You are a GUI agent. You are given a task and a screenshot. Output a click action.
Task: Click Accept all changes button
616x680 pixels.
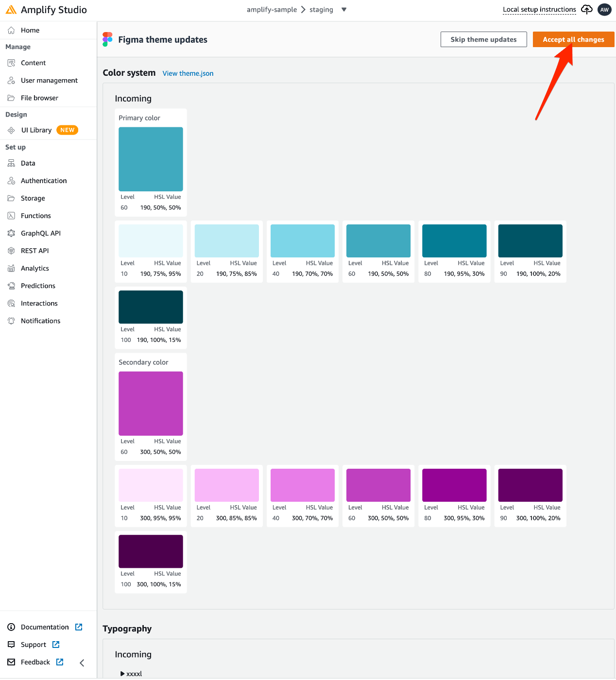tap(574, 39)
